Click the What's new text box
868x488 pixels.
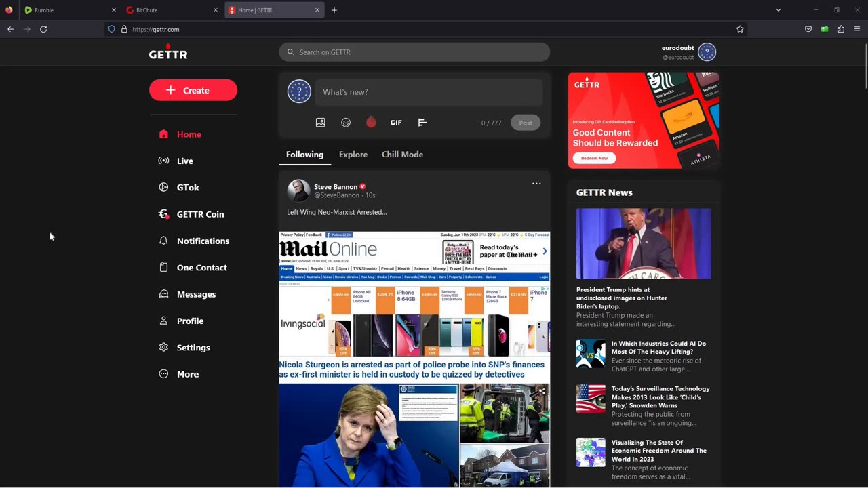coord(429,92)
